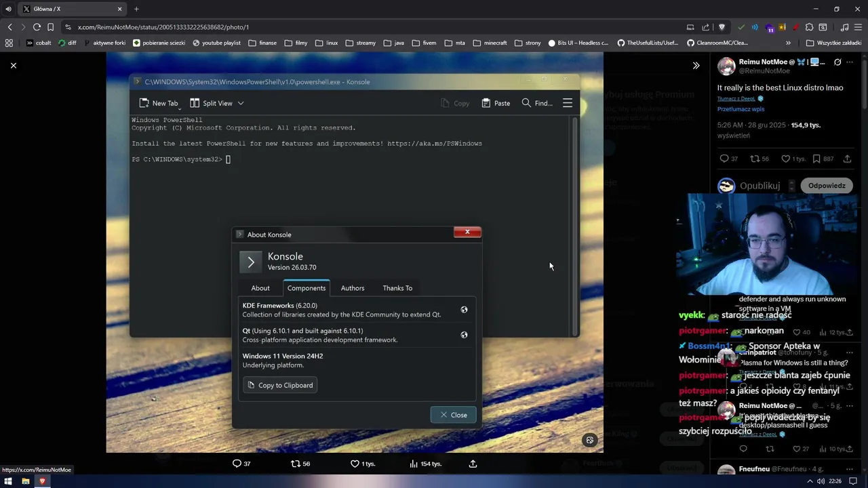Click the globe icon next to Qt

click(464, 335)
